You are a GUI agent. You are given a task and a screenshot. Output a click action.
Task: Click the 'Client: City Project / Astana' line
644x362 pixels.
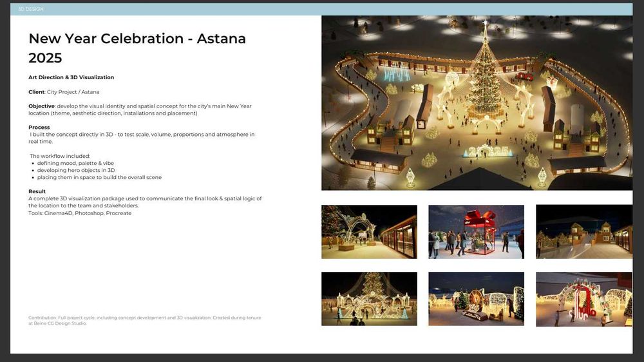point(64,92)
